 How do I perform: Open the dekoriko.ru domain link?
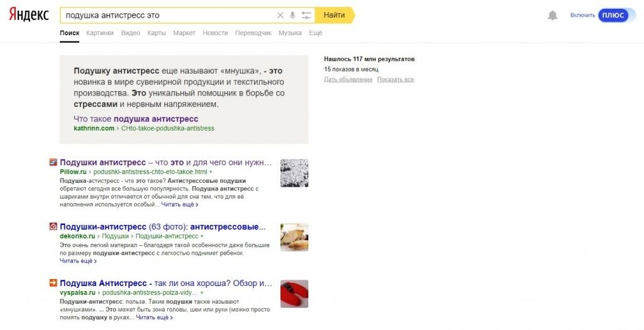click(x=77, y=236)
